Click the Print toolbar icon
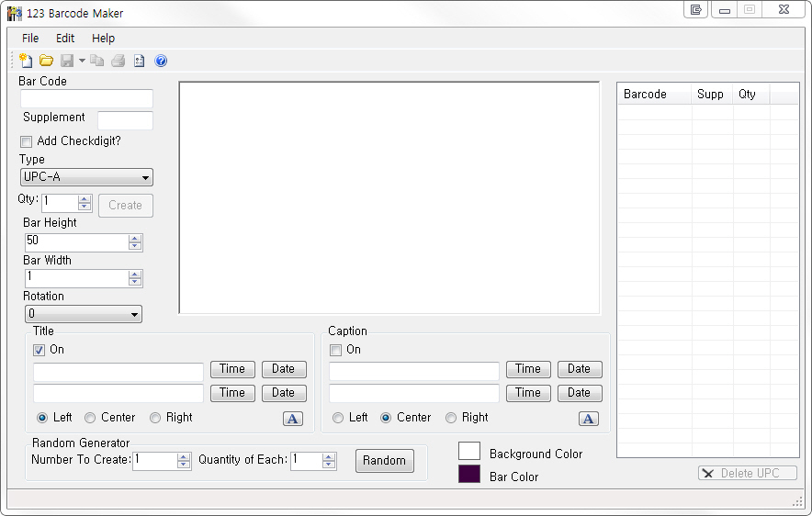 [x=118, y=61]
